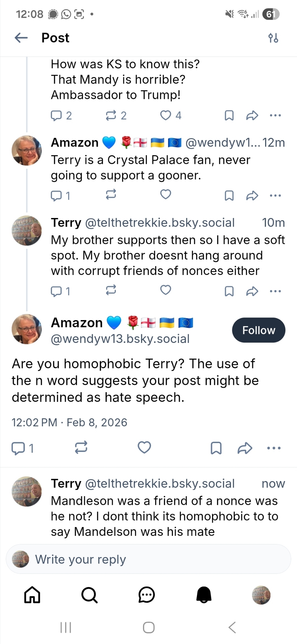
Task: Open more options on Ambassador to Trump post
Action: [275, 115]
